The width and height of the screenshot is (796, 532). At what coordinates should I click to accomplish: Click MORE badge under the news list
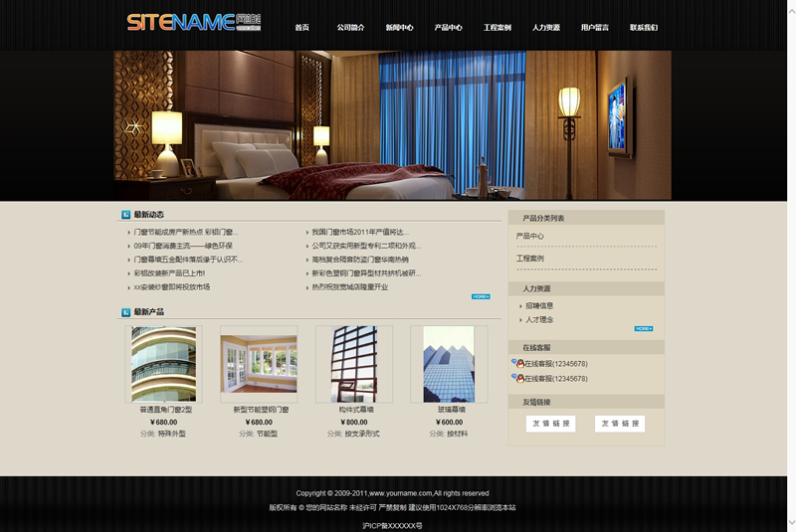click(x=481, y=296)
